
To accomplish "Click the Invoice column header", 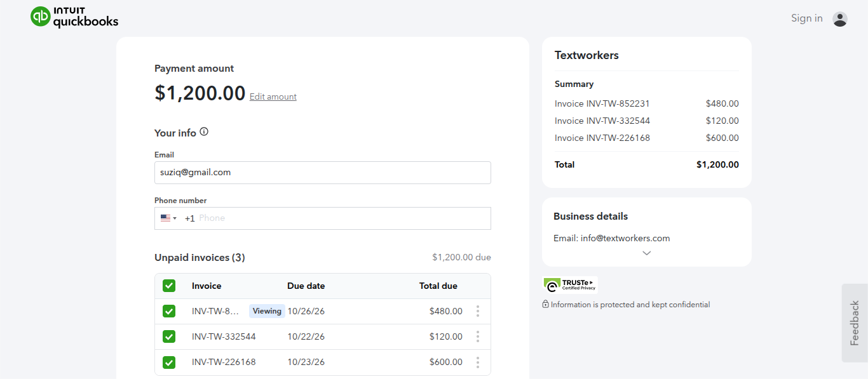I will pos(207,286).
